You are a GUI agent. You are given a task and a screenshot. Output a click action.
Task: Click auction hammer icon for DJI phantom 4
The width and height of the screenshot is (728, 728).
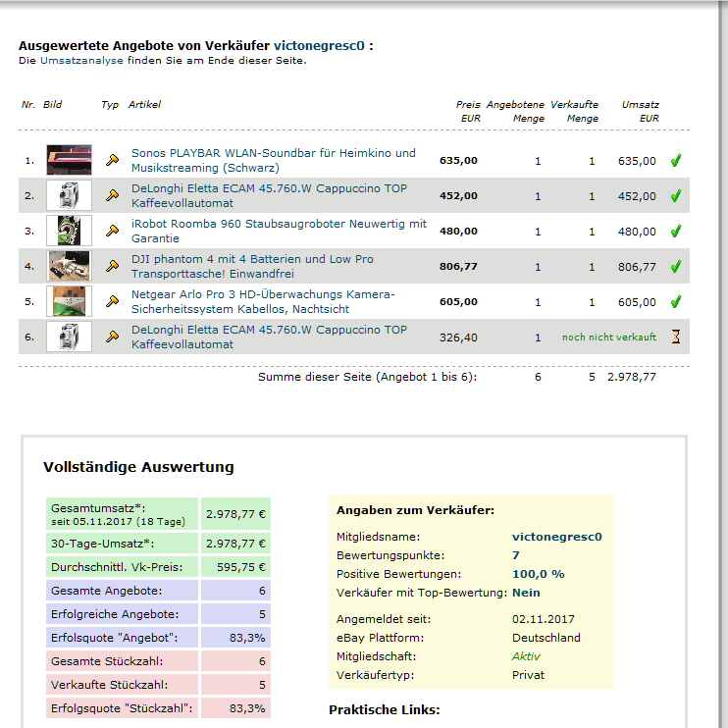(x=112, y=266)
